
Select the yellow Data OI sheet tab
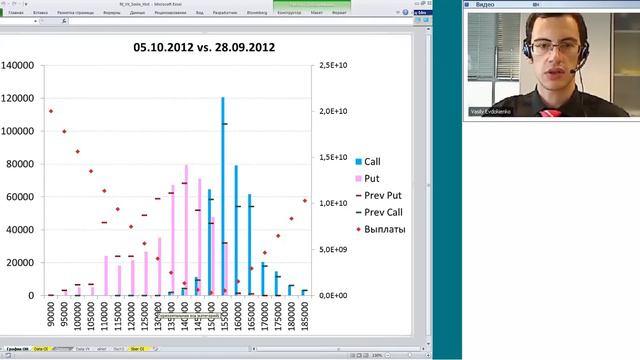coord(41,349)
